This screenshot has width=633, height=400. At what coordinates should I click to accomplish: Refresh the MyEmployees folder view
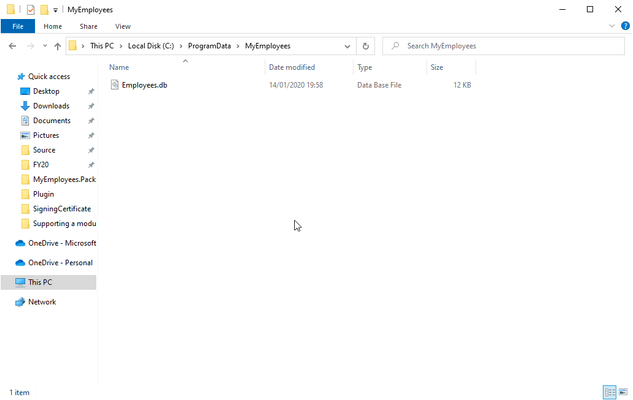click(365, 46)
